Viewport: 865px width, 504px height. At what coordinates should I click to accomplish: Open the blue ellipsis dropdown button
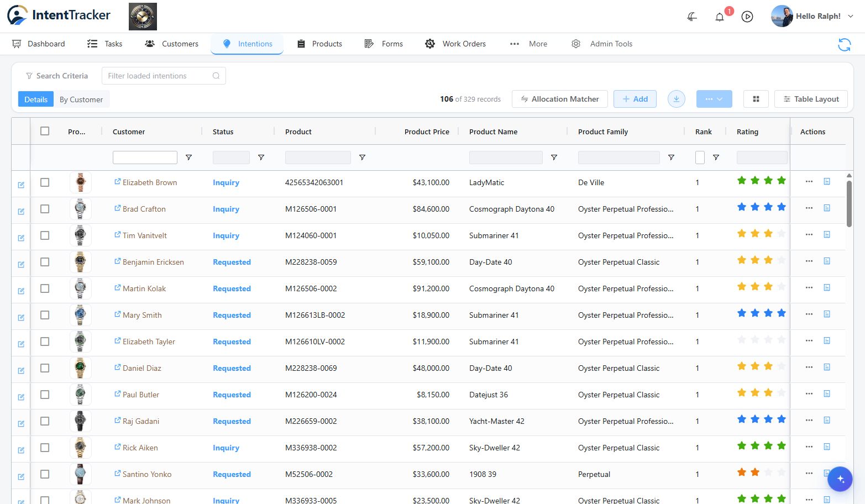(x=714, y=99)
